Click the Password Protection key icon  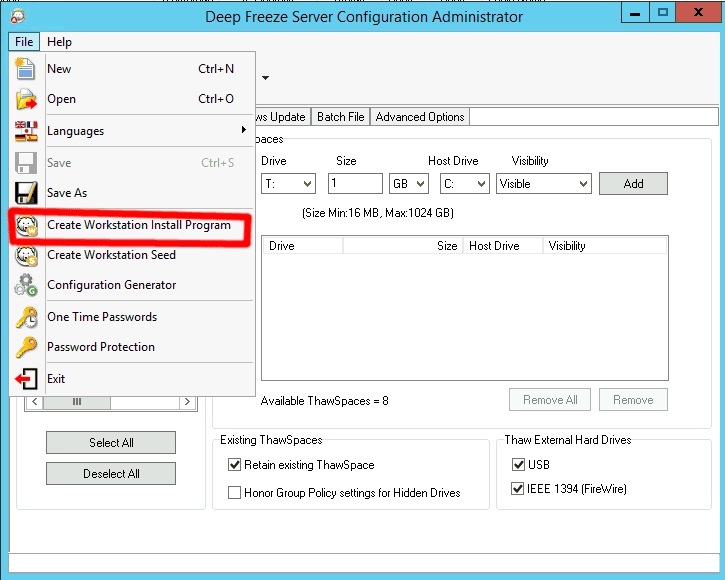(26, 347)
